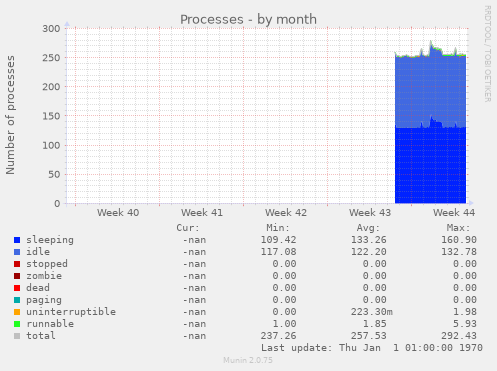Click the uninterruptible legend color swatch
The image size is (497, 371).
(x=17, y=312)
